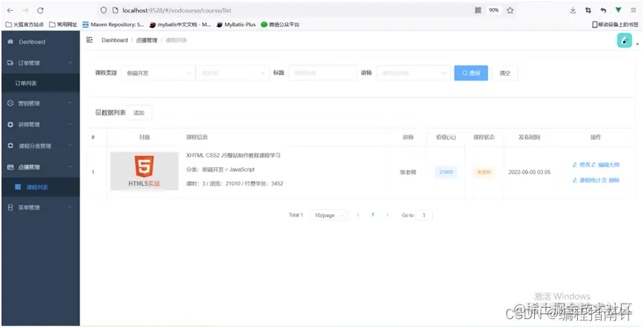This screenshot has height=328, width=644.
Task: Click the user avatar in the top right
Action: click(x=624, y=40)
